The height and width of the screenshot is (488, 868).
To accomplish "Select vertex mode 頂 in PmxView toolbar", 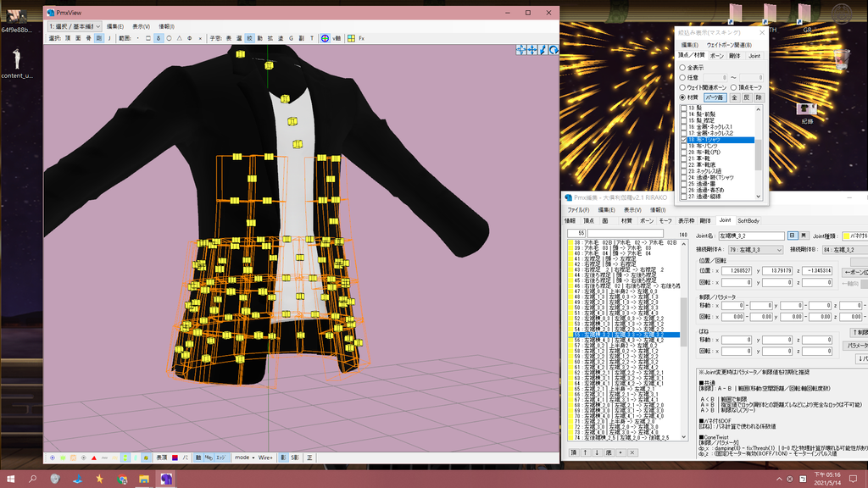I will tap(68, 38).
